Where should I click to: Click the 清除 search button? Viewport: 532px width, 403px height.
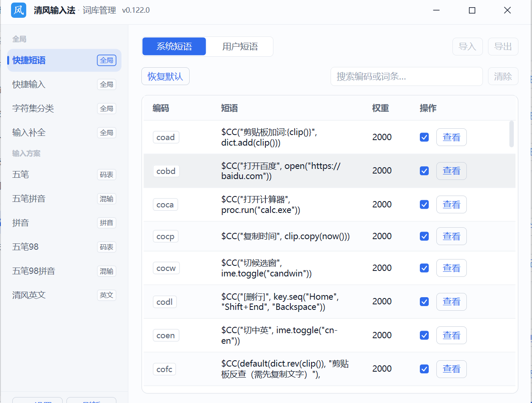[x=503, y=77]
